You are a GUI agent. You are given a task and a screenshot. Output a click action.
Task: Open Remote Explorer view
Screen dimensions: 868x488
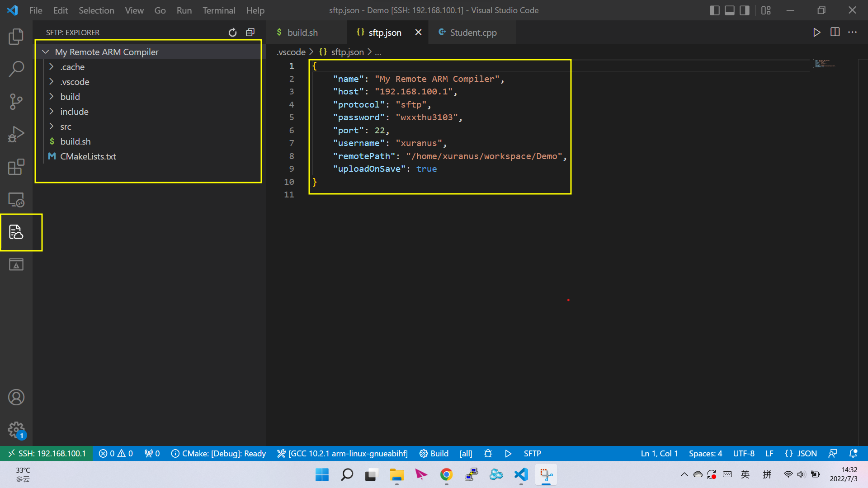(x=16, y=200)
